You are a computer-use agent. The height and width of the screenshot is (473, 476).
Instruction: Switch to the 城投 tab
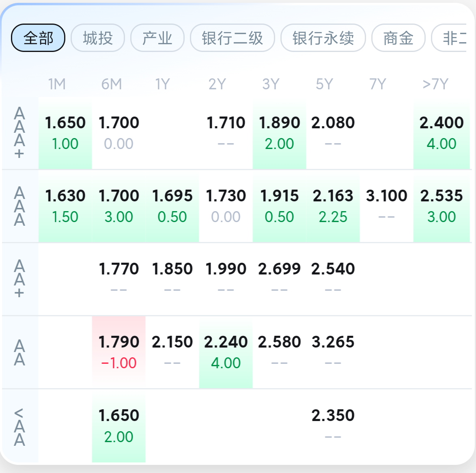click(x=98, y=38)
